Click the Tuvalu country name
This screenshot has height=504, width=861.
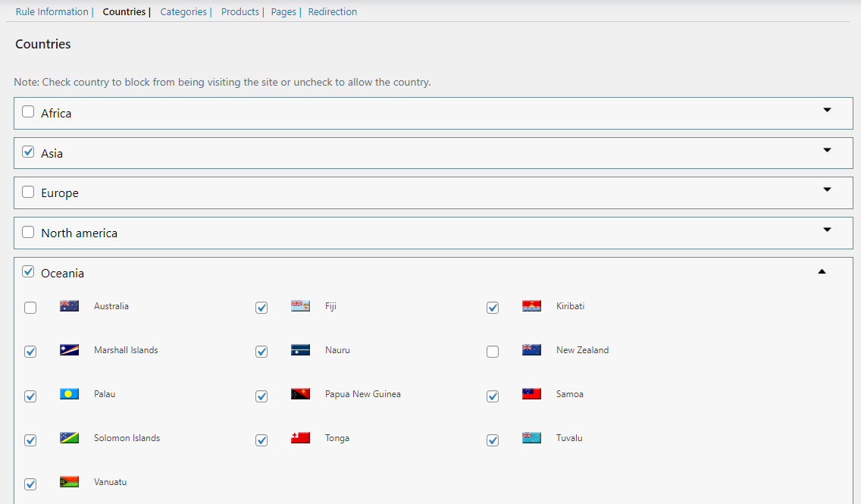coord(569,437)
